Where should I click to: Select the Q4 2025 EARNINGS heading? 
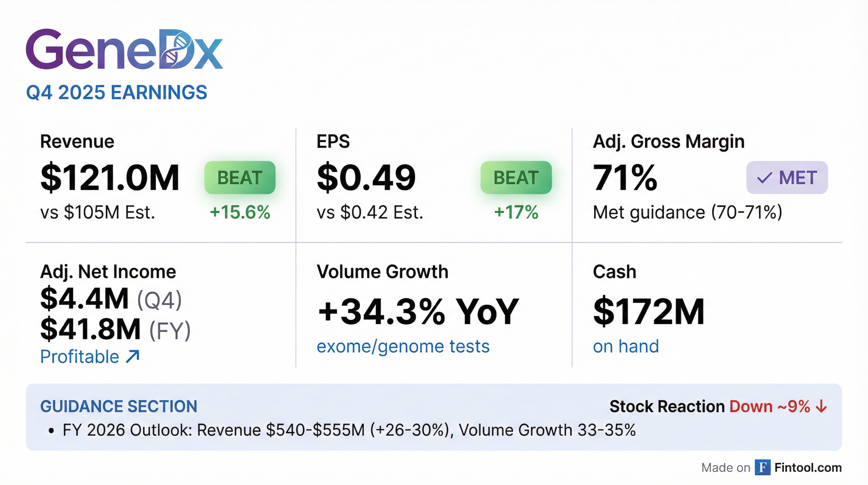point(117,93)
